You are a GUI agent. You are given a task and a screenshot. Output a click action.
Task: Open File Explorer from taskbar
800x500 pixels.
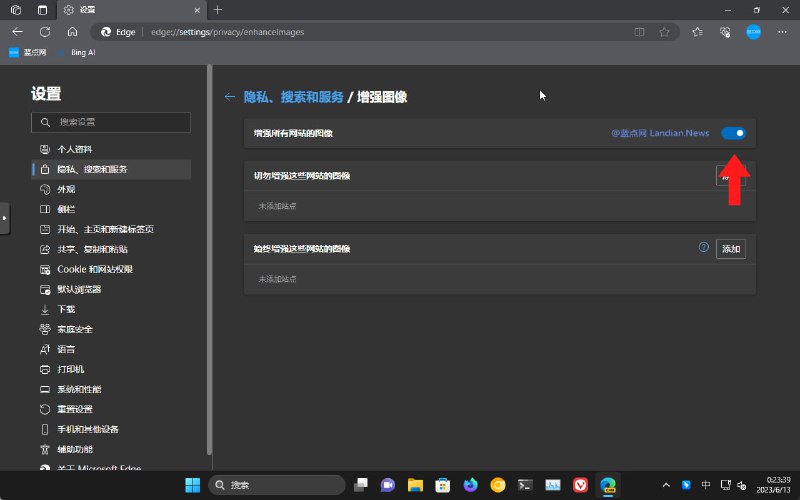pyautogui.click(x=415, y=485)
